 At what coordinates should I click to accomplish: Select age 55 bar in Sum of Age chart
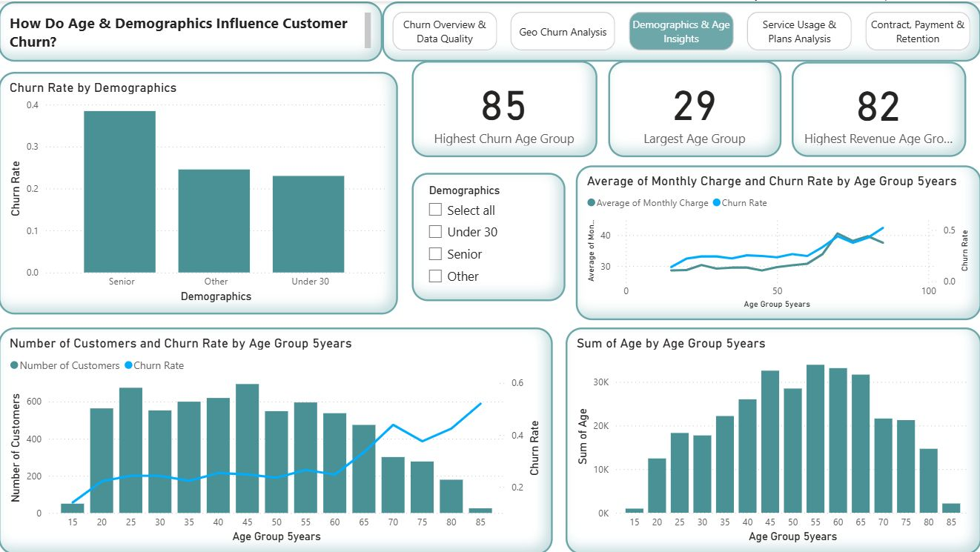click(815, 439)
